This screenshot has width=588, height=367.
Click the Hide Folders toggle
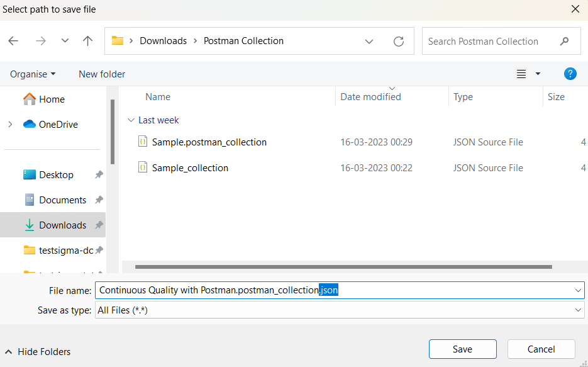(x=38, y=352)
